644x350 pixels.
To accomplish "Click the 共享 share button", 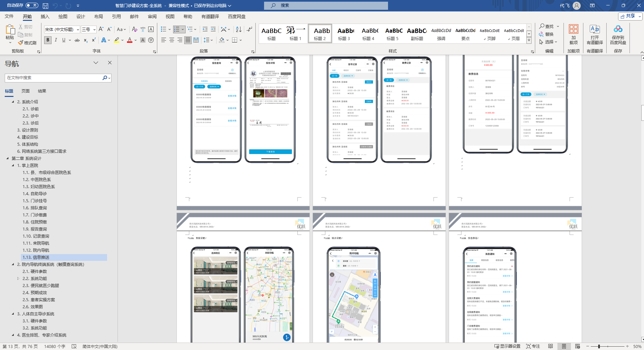I will (x=630, y=16).
